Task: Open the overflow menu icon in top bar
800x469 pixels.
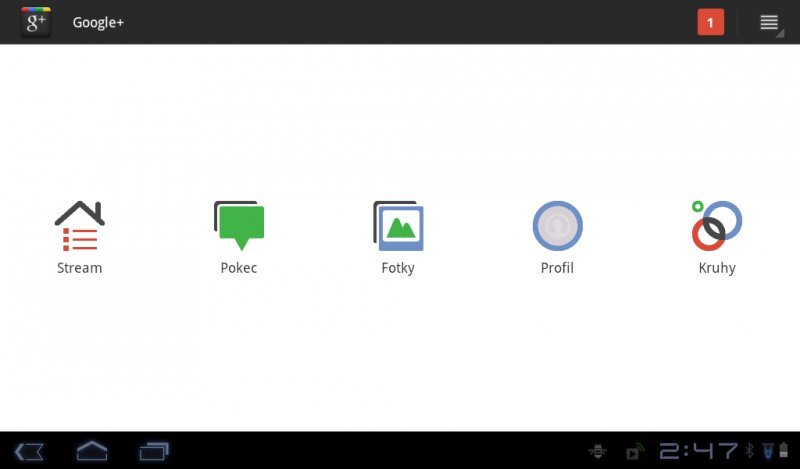Action: coord(769,22)
